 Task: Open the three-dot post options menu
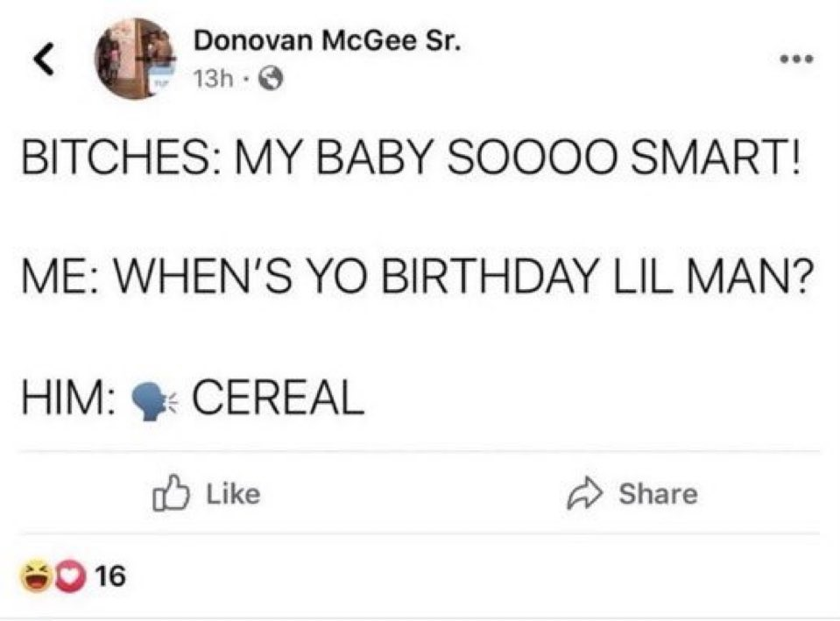pos(797,60)
